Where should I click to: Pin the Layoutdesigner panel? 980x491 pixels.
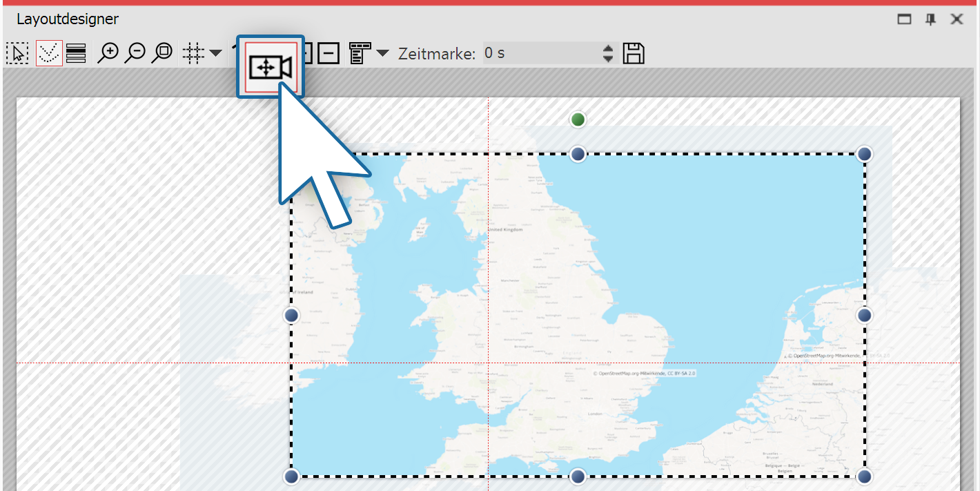[930, 19]
